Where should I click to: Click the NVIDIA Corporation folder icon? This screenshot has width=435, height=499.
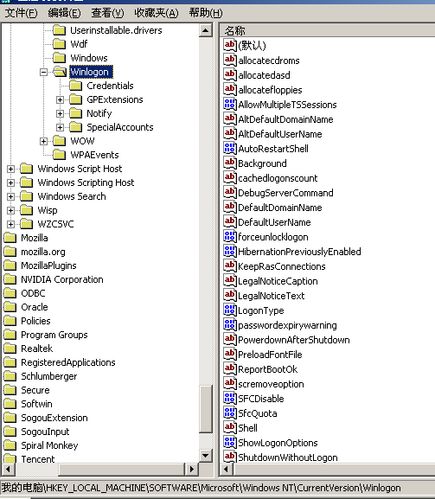tap(10, 279)
